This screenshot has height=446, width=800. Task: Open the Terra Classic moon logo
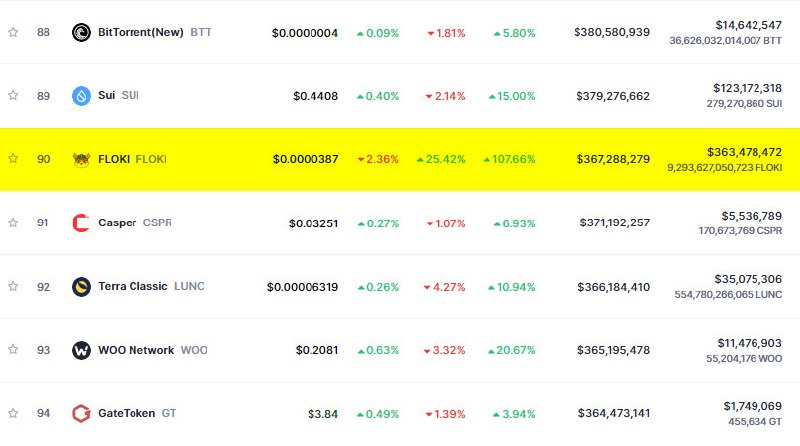point(81,287)
